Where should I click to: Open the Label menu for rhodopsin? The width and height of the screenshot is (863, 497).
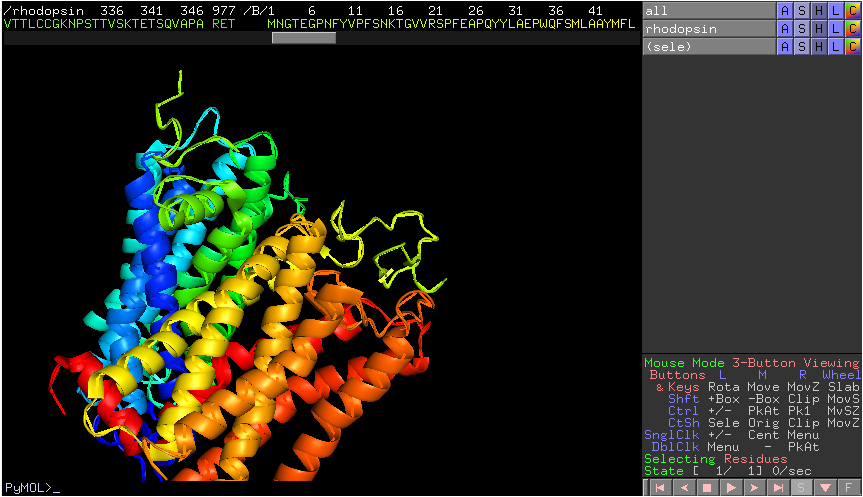(x=836, y=29)
